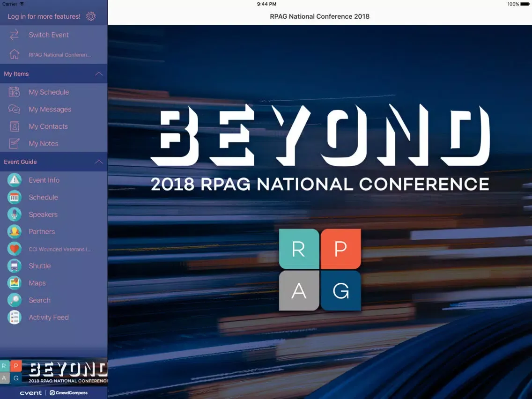Screen dimensions: 532x399
Task: Click the 9:44 PM clock
Action: pos(266,4)
